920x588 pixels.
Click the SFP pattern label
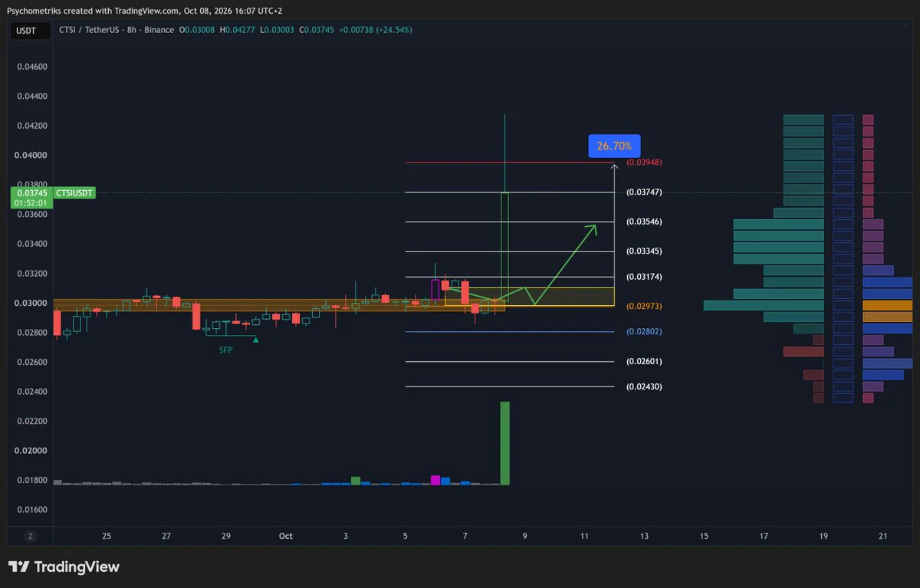pos(225,350)
